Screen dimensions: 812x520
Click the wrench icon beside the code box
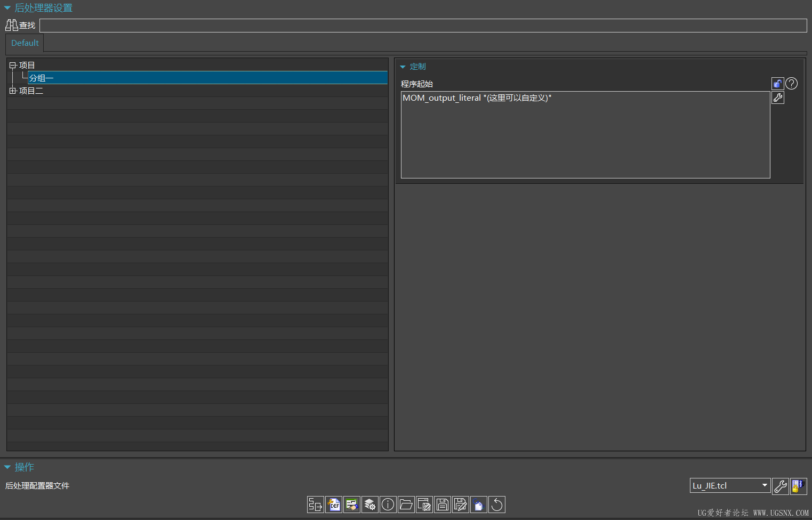click(x=778, y=97)
